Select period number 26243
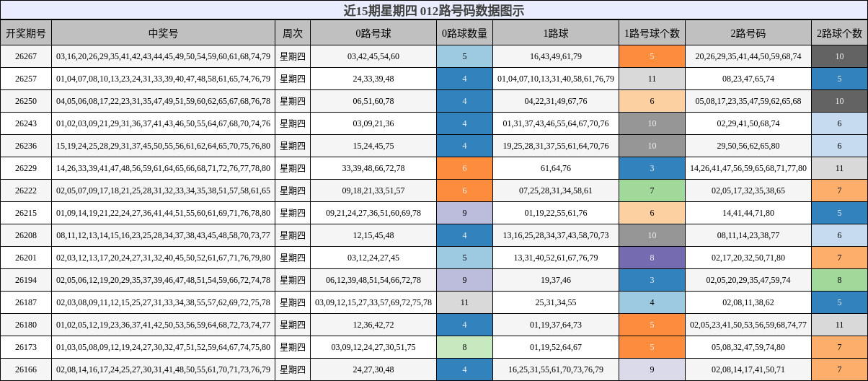 [x=26, y=123]
